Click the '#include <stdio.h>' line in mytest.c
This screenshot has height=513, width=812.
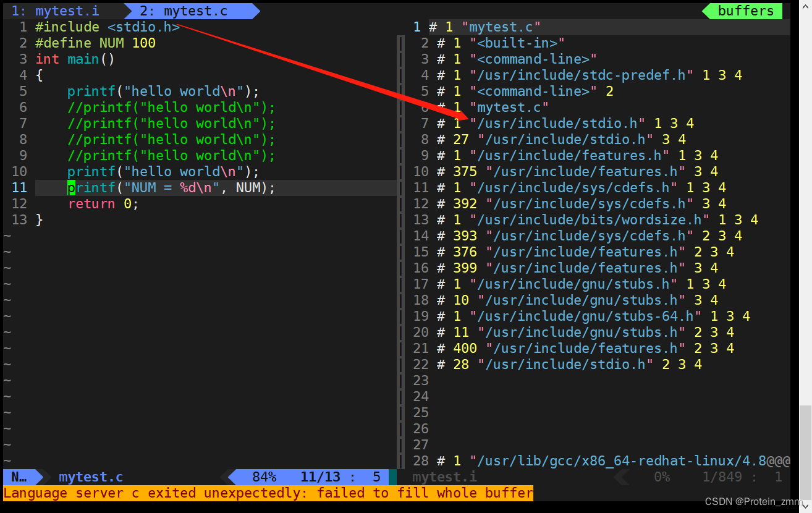(108, 27)
